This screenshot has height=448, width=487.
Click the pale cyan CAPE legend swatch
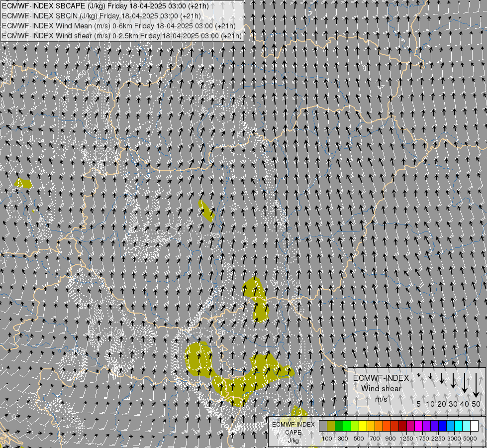[x=467, y=426]
